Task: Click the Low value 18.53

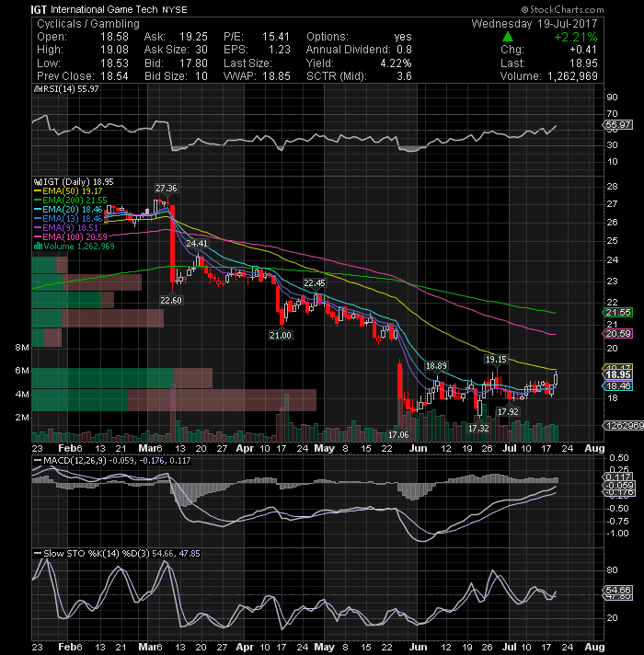Action: pos(114,63)
